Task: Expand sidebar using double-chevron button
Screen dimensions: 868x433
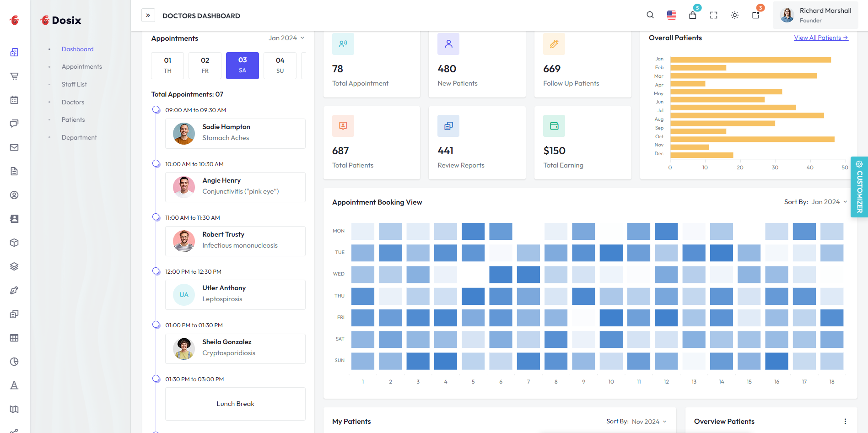Action: [x=148, y=15]
